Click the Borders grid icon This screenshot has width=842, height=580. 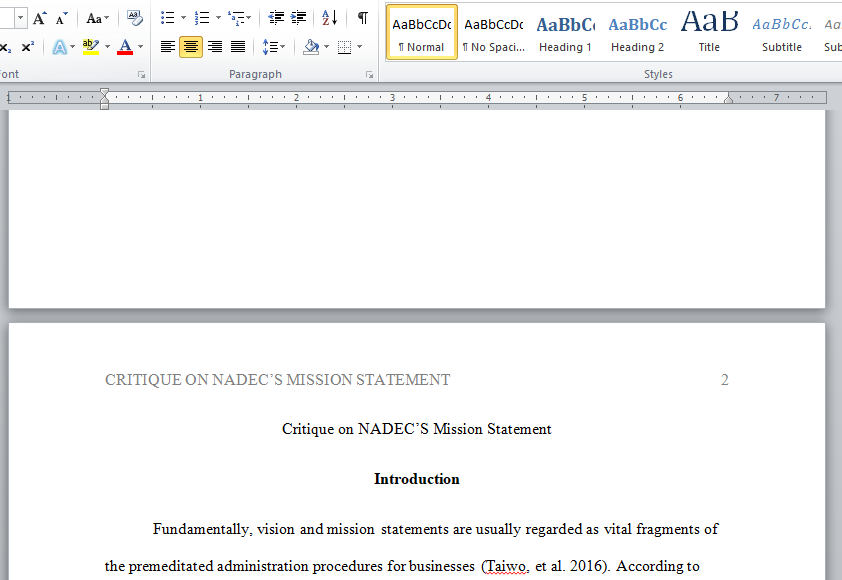(344, 47)
